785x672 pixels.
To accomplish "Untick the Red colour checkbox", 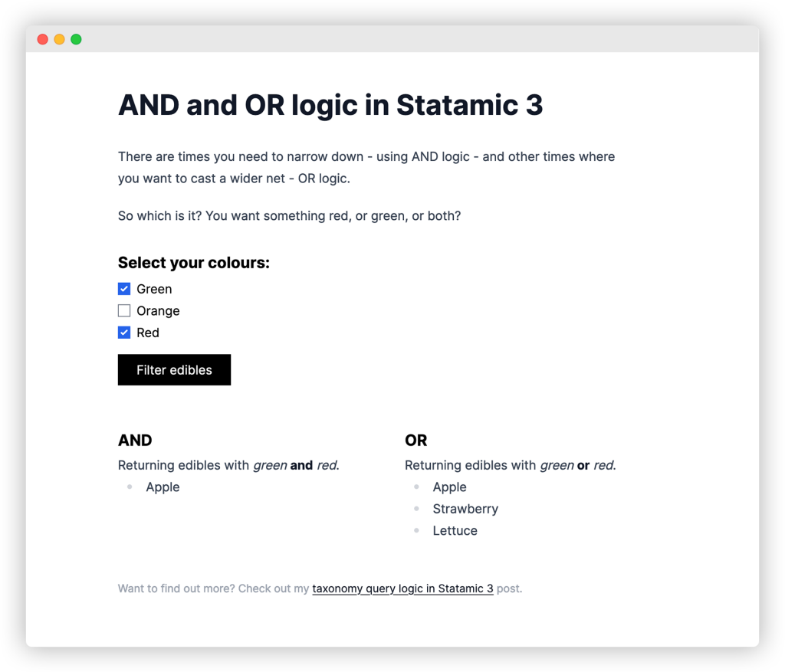I will (x=124, y=333).
